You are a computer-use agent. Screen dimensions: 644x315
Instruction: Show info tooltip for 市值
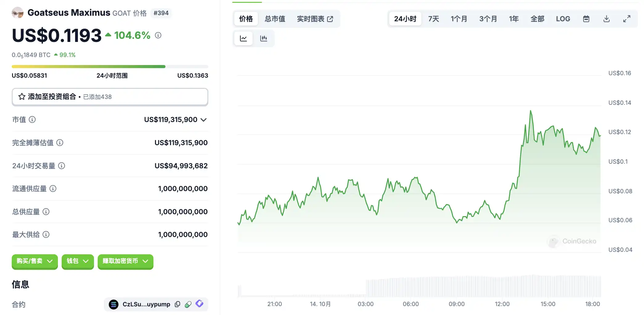(x=32, y=120)
